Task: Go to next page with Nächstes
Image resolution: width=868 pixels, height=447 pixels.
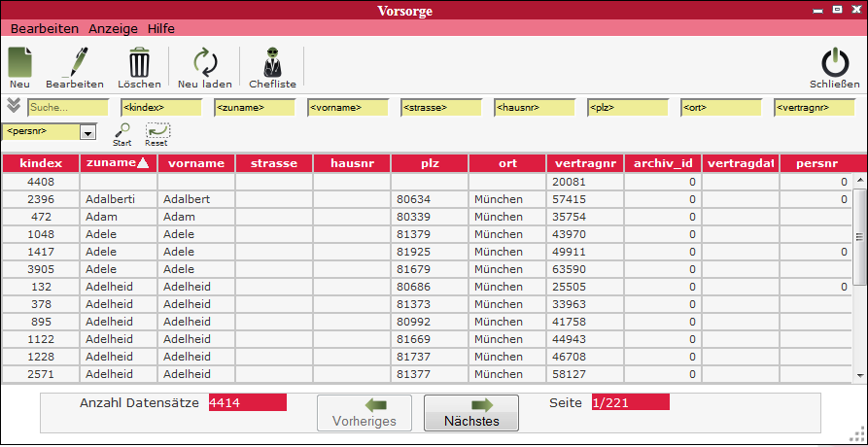Action: 471,413
